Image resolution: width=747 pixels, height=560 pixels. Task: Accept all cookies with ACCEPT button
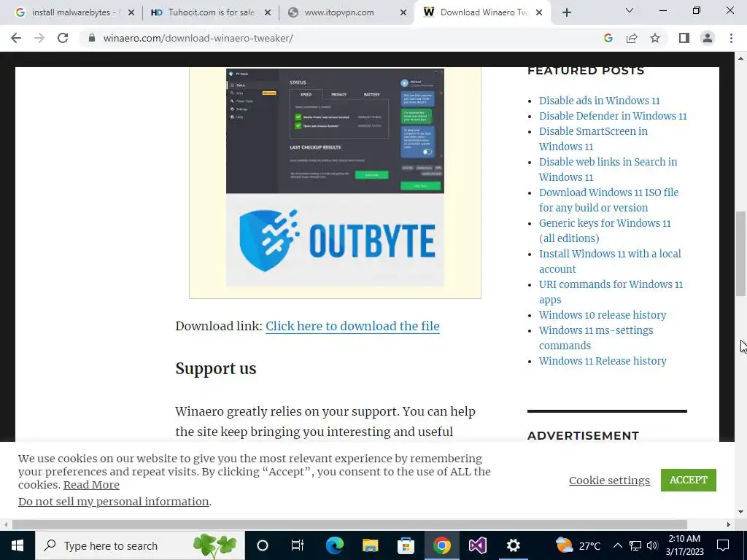(x=689, y=480)
